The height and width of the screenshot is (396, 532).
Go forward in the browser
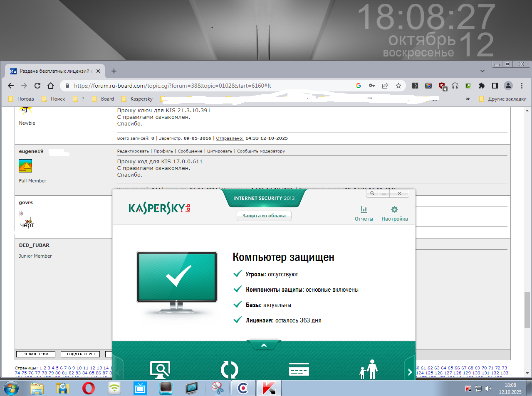(24, 86)
